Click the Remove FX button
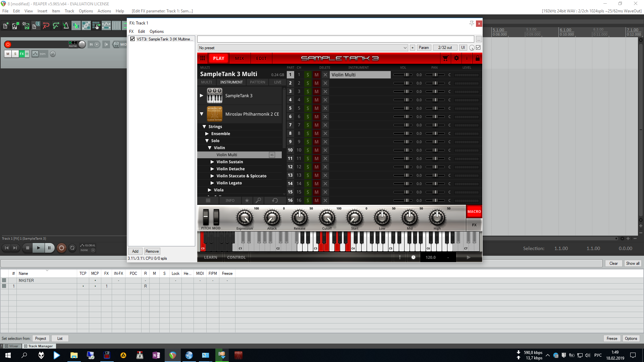The height and width of the screenshot is (362, 644). pos(152,251)
